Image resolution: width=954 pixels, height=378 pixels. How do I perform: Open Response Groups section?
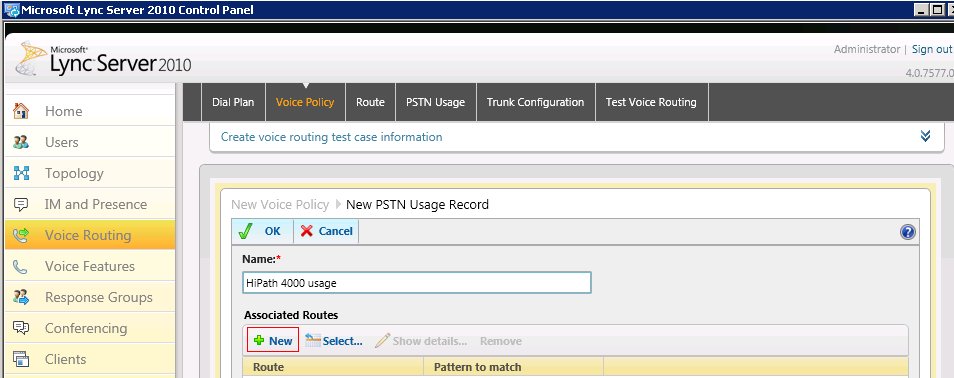pyautogui.click(x=99, y=298)
